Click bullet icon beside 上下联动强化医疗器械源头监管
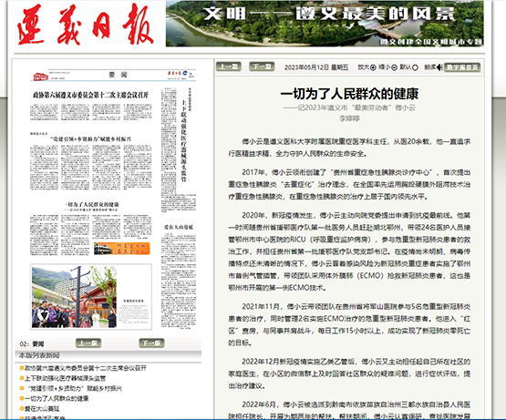 pyautogui.click(x=22, y=378)
